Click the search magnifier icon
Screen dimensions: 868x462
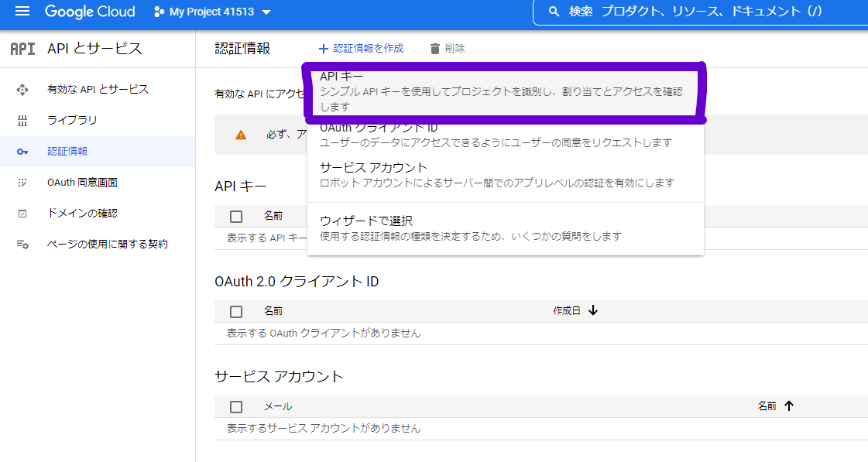click(x=552, y=11)
